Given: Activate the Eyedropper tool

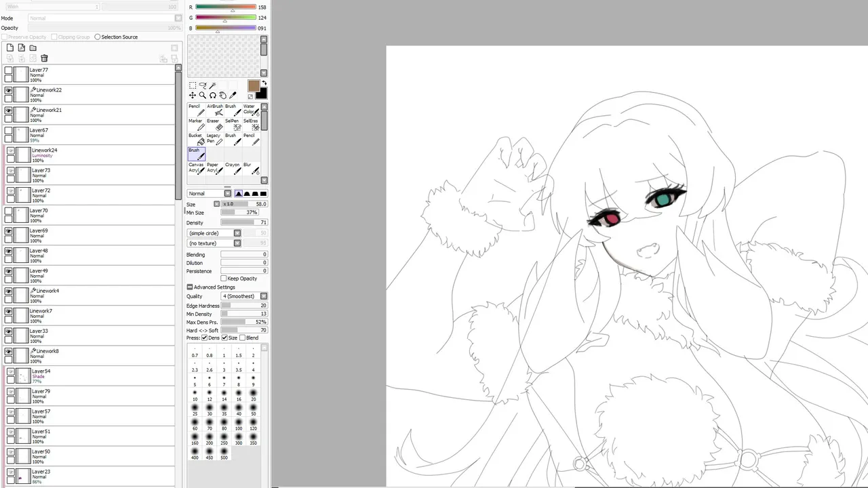Looking at the screenshot, I should (233, 96).
